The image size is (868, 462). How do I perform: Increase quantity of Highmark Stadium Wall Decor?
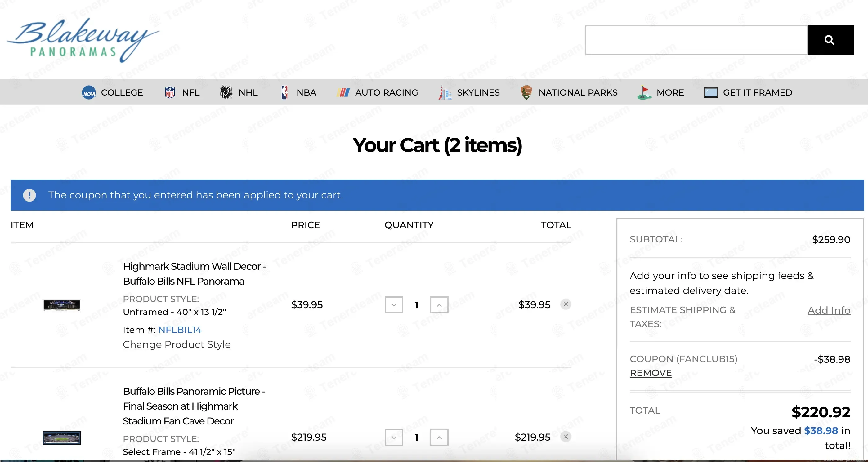[439, 305]
